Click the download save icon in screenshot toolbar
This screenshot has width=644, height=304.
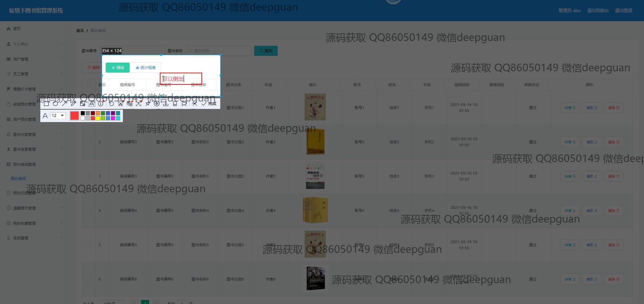pyautogui.click(x=166, y=104)
